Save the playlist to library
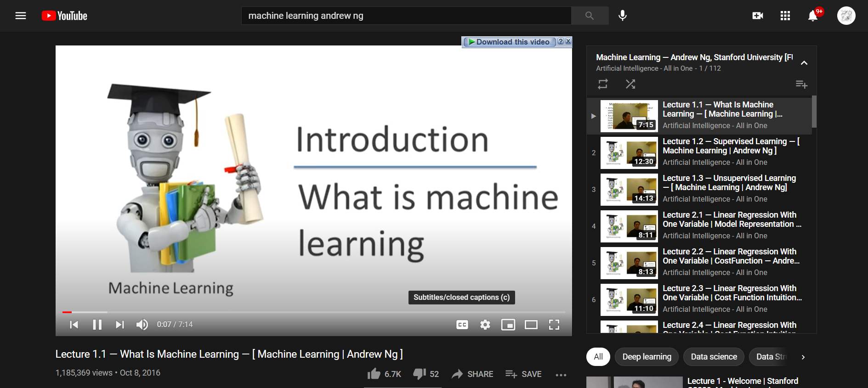The height and width of the screenshot is (388, 868). point(801,84)
